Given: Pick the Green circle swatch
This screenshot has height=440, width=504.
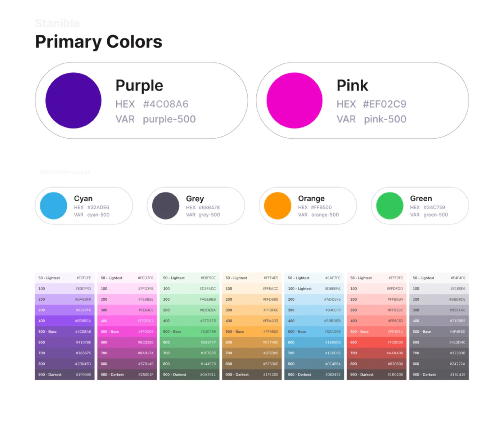Looking at the screenshot, I should click(390, 206).
